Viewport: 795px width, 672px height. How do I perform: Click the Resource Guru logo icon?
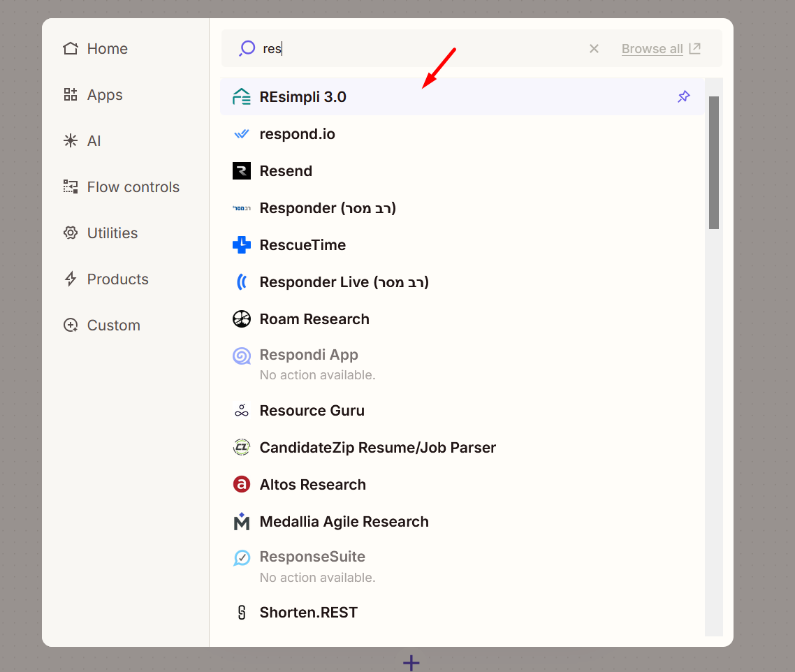[241, 410]
